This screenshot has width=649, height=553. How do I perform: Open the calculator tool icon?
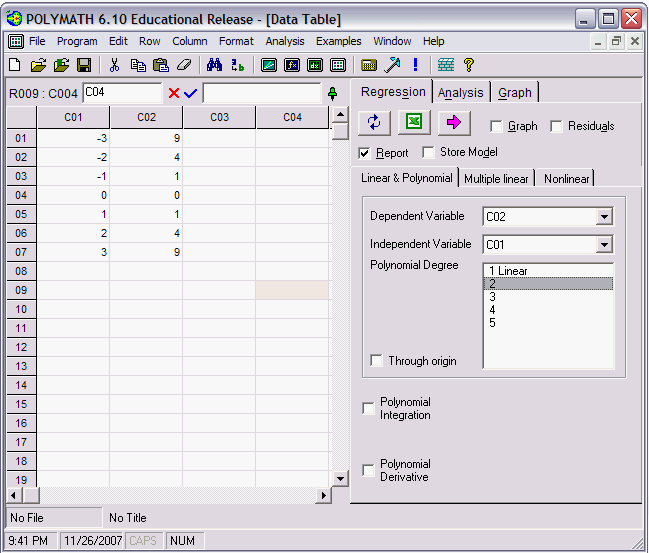click(369, 65)
